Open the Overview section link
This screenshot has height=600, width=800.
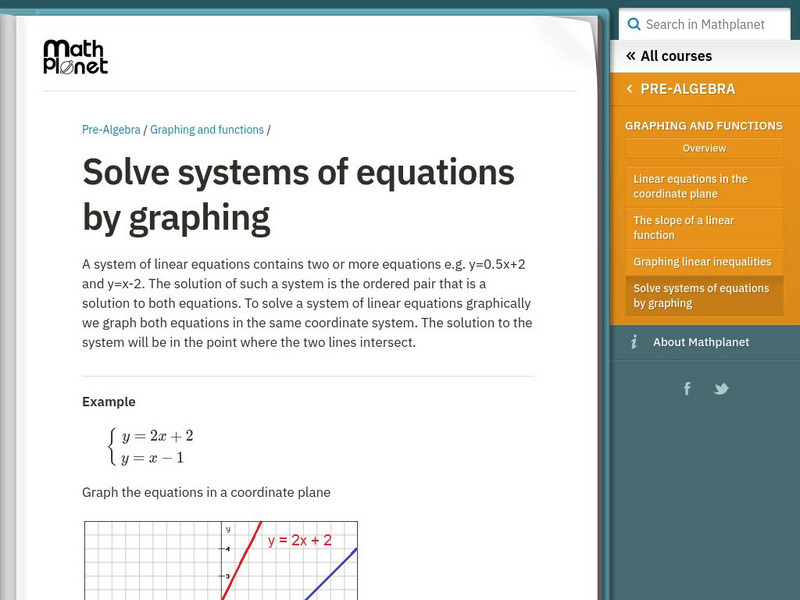pos(704,148)
